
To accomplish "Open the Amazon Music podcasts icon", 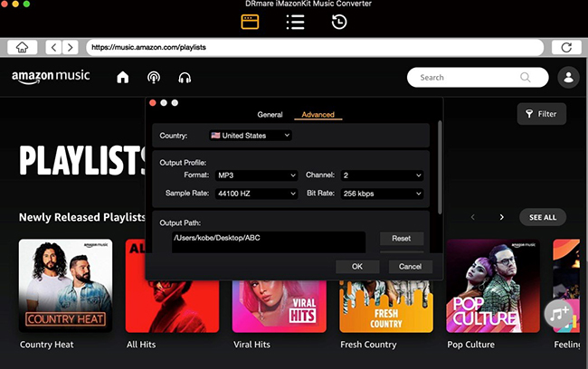I will coord(154,78).
